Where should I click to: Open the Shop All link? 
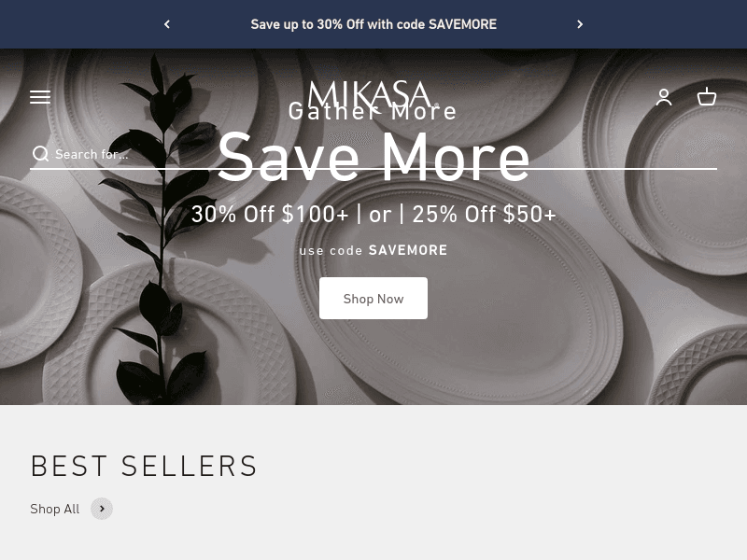(55, 509)
